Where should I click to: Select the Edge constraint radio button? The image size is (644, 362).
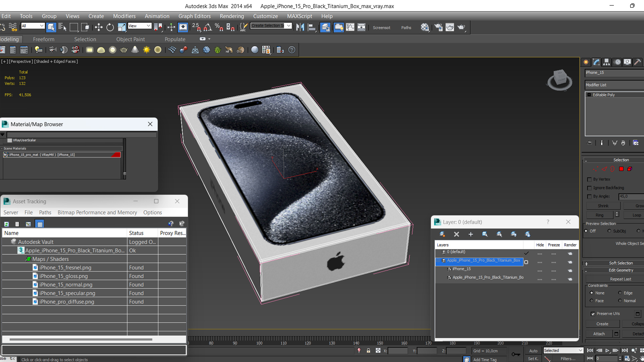click(620, 293)
